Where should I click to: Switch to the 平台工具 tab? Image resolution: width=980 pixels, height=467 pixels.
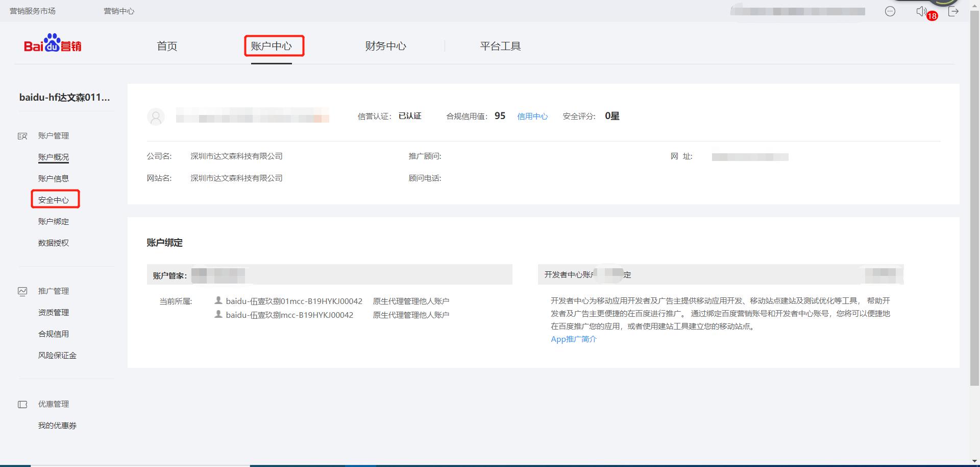point(500,46)
